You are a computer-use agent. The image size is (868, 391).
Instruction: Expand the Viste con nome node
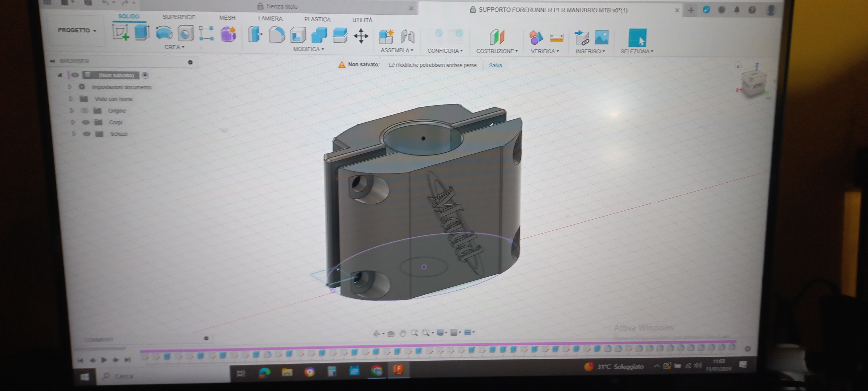coord(71,99)
